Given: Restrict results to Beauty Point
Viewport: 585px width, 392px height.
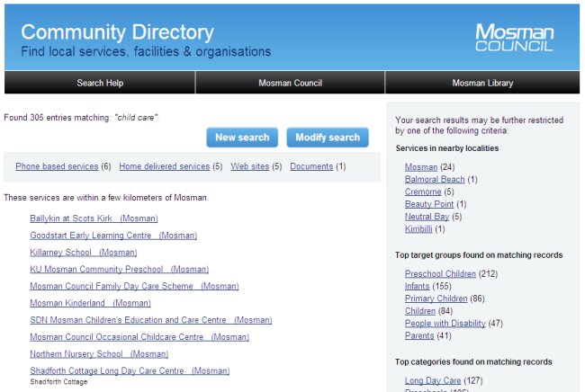Looking at the screenshot, I should (x=429, y=204).
